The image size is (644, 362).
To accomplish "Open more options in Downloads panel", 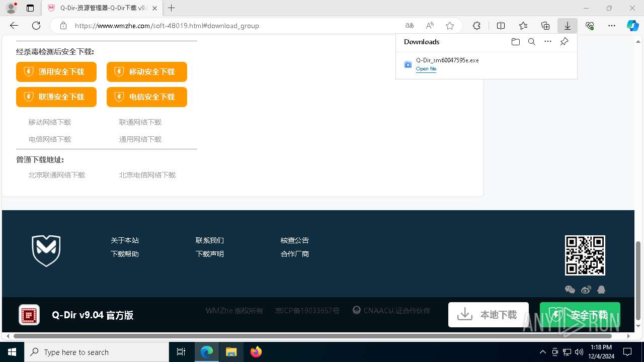I will (548, 42).
